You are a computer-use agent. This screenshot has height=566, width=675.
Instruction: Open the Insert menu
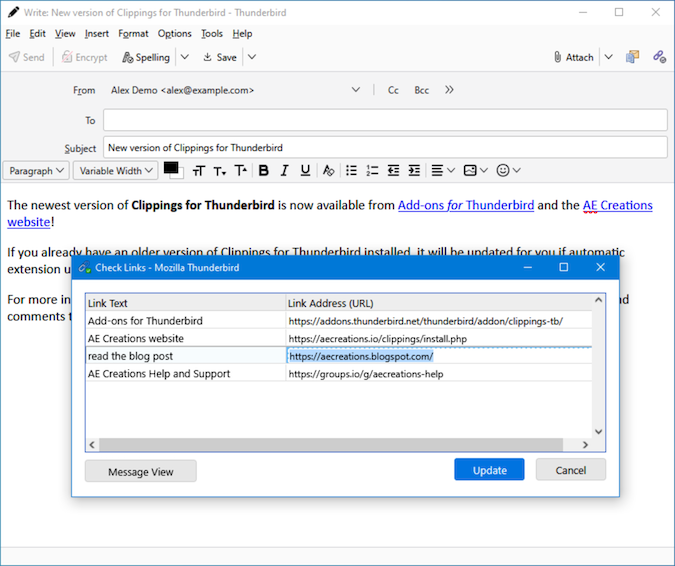pos(96,34)
